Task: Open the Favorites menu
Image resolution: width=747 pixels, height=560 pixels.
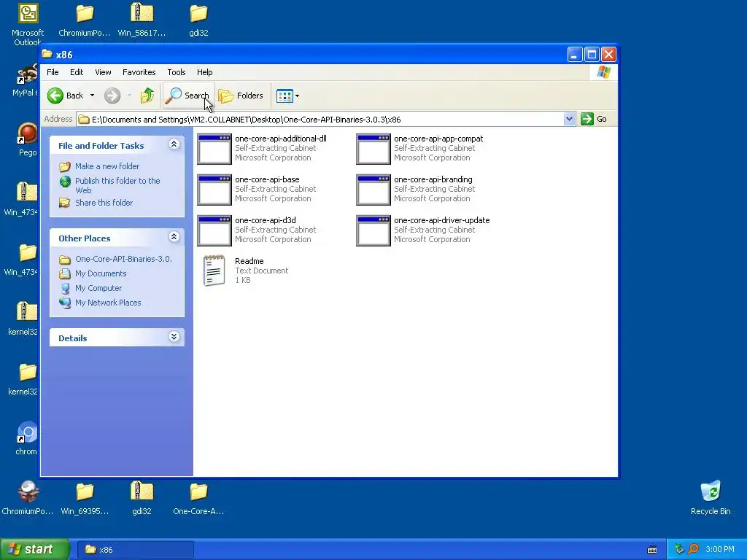Action: pyautogui.click(x=139, y=72)
